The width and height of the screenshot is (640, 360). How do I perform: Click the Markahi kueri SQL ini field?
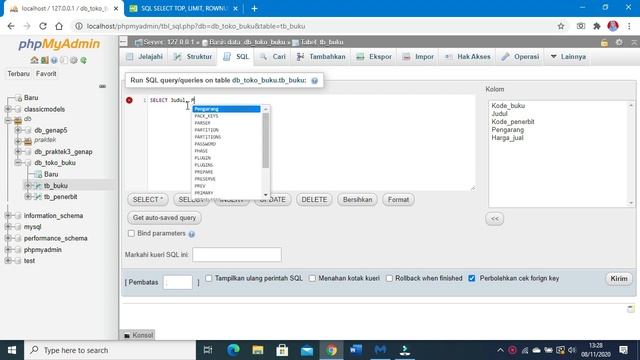point(237,255)
